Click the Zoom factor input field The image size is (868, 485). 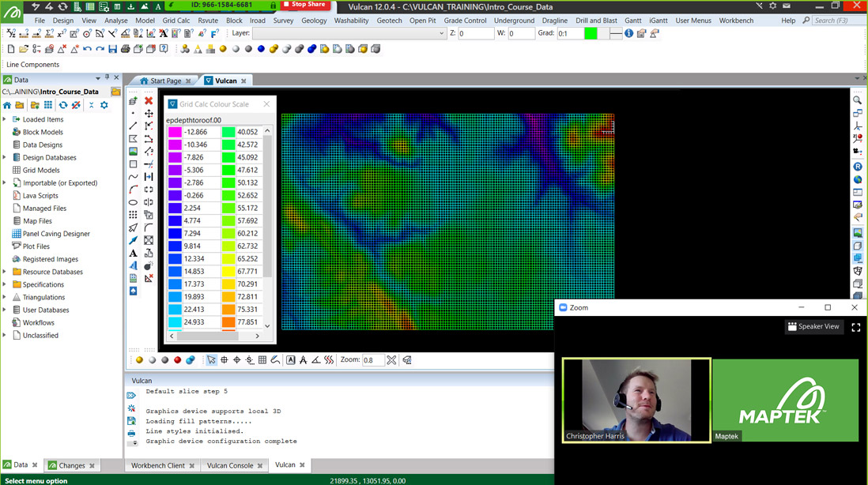(x=372, y=360)
